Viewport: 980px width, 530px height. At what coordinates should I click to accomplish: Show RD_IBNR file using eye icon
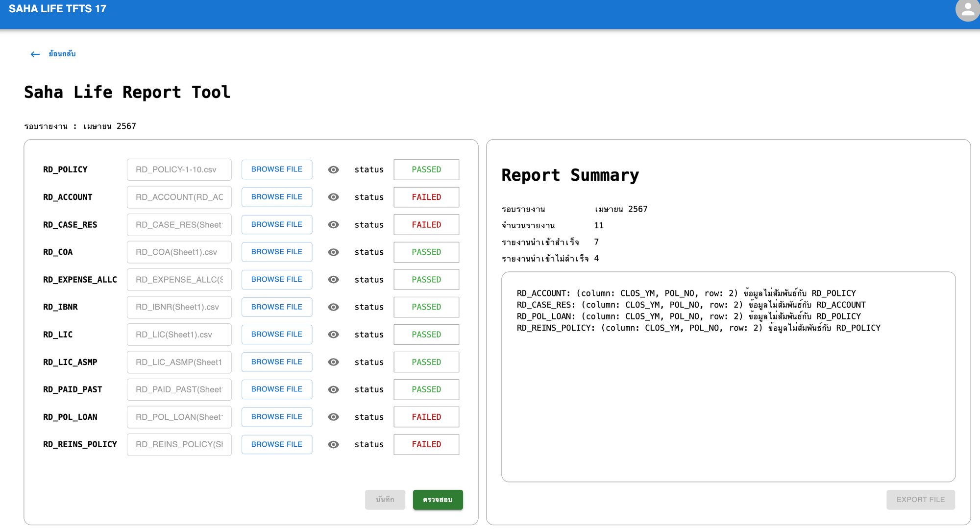coord(333,307)
